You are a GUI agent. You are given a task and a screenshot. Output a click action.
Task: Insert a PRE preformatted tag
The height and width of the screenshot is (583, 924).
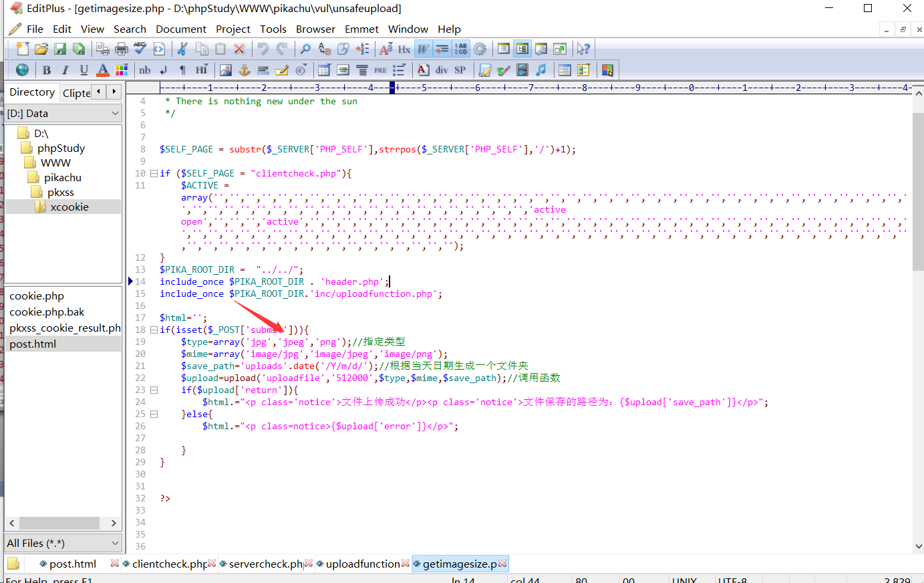tap(380, 70)
